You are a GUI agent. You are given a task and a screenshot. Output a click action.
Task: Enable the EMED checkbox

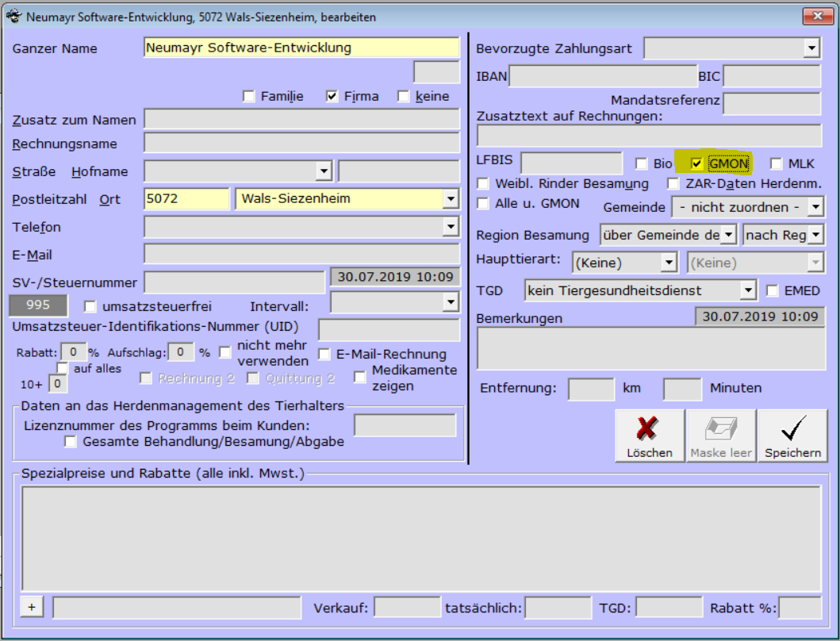tap(772, 290)
